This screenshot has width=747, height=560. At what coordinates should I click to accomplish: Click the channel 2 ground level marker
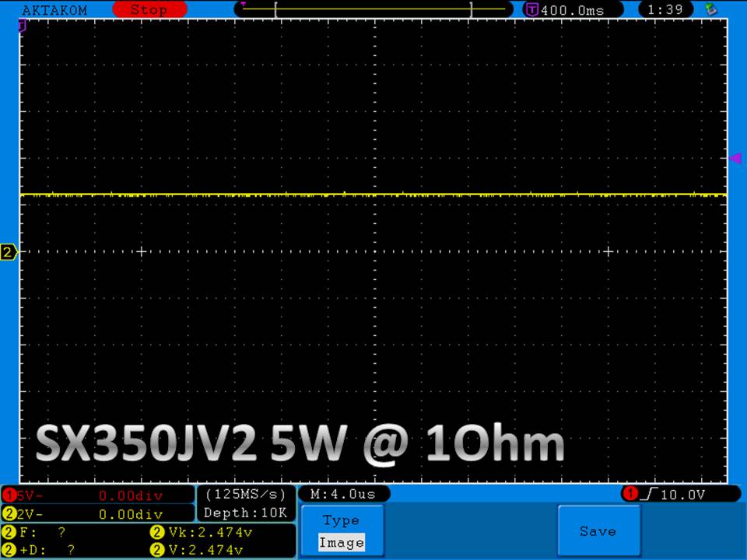click(x=9, y=252)
